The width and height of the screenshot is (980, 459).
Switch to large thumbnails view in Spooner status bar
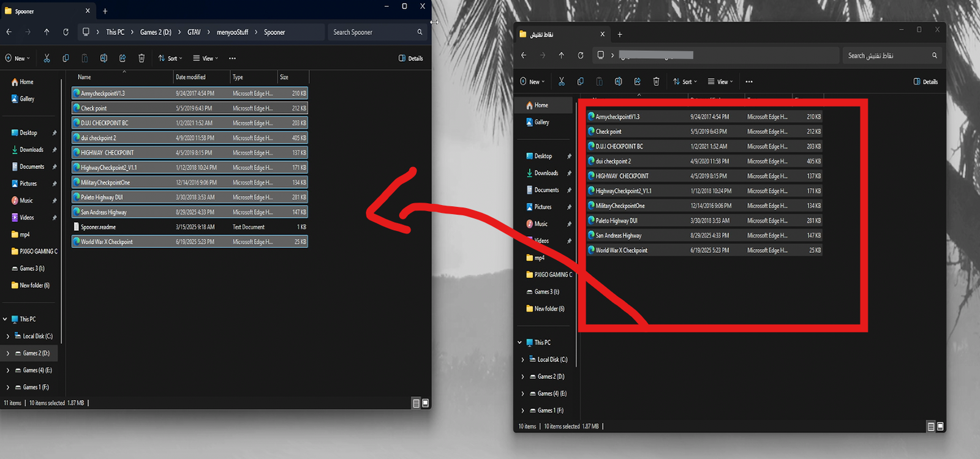coord(426,403)
